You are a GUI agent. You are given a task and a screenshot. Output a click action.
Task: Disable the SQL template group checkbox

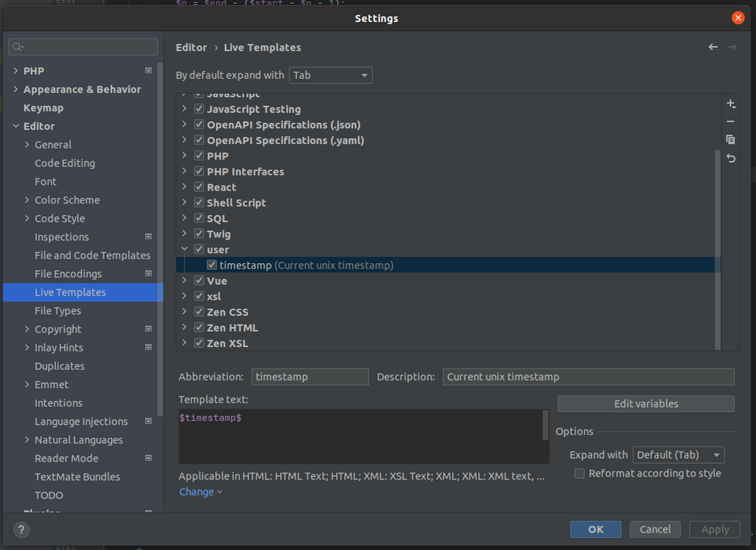pyautogui.click(x=199, y=218)
